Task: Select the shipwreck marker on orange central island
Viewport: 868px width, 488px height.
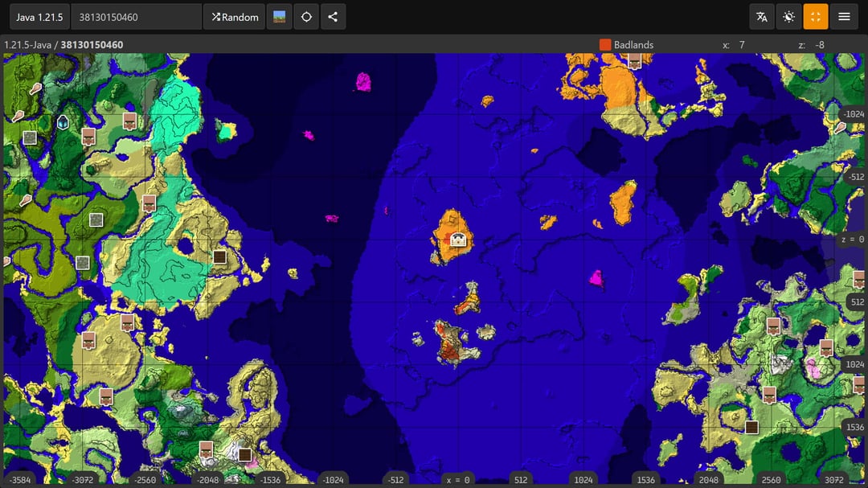Action: pos(458,239)
